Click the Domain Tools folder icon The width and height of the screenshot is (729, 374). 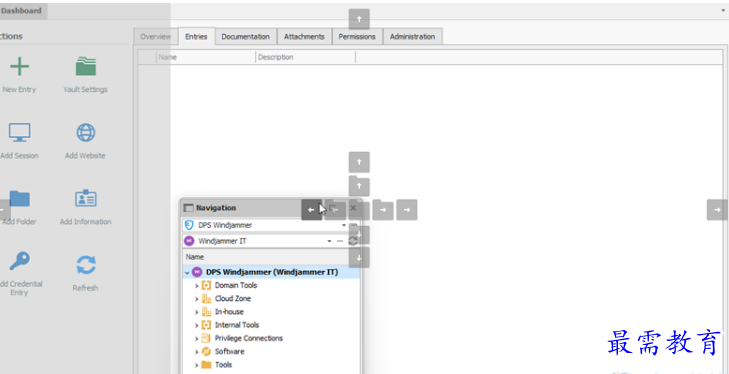pos(206,285)
